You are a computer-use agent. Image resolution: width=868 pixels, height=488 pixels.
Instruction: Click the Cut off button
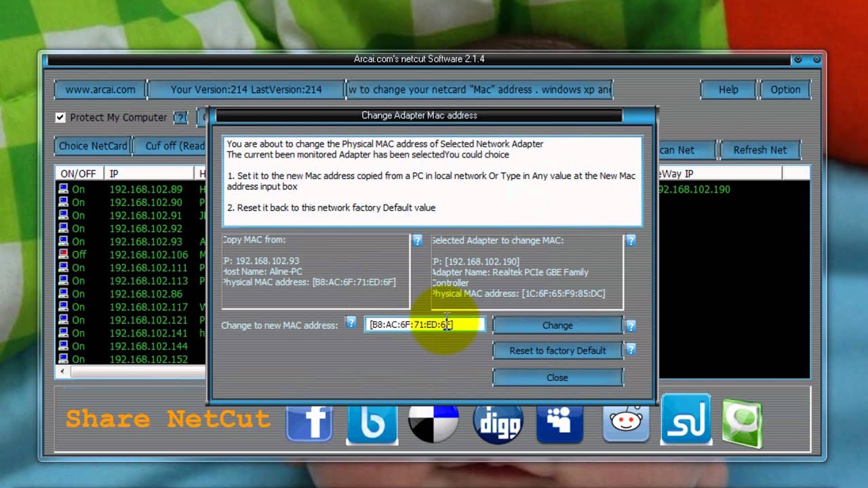point(170,146)
